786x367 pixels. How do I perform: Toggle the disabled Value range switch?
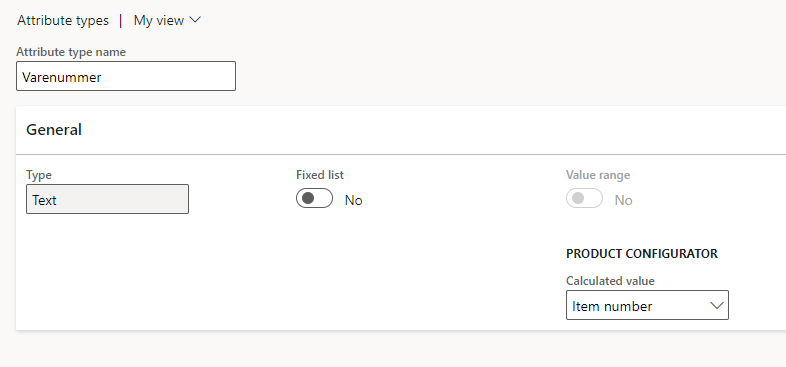point(584,198)
